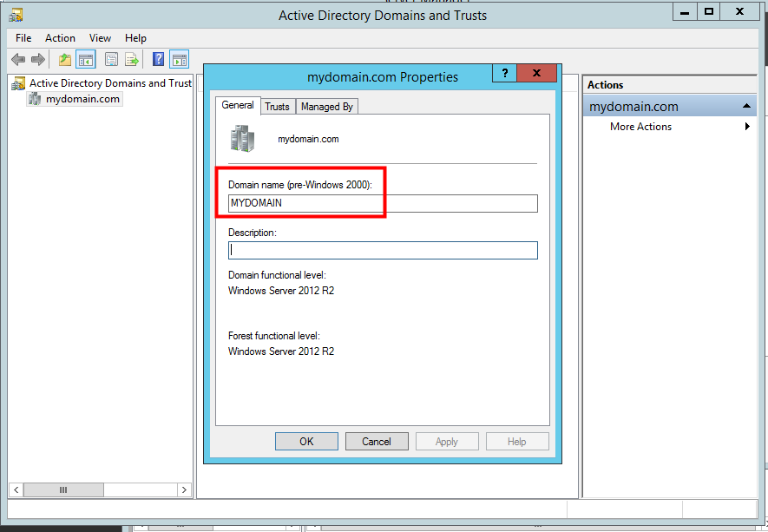Maximize the Active Directory Domains and Trusts window

[x=708, y=12]
